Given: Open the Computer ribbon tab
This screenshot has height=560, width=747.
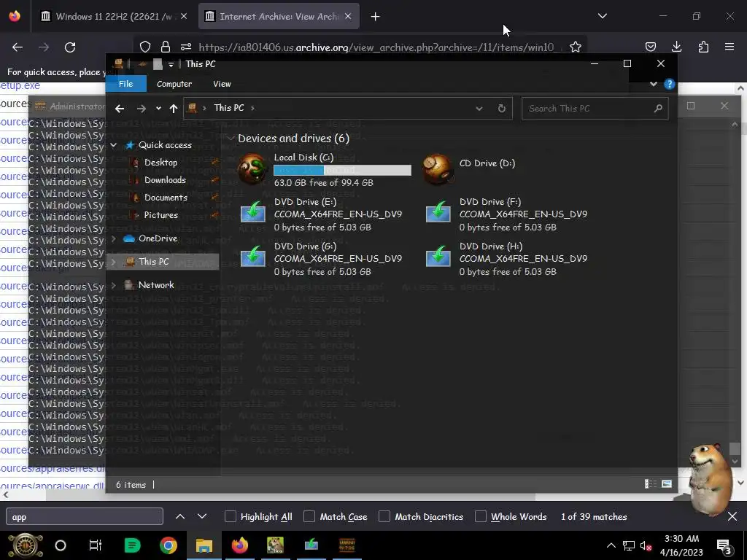Looking at the screenshot, I should coord(174,84).
